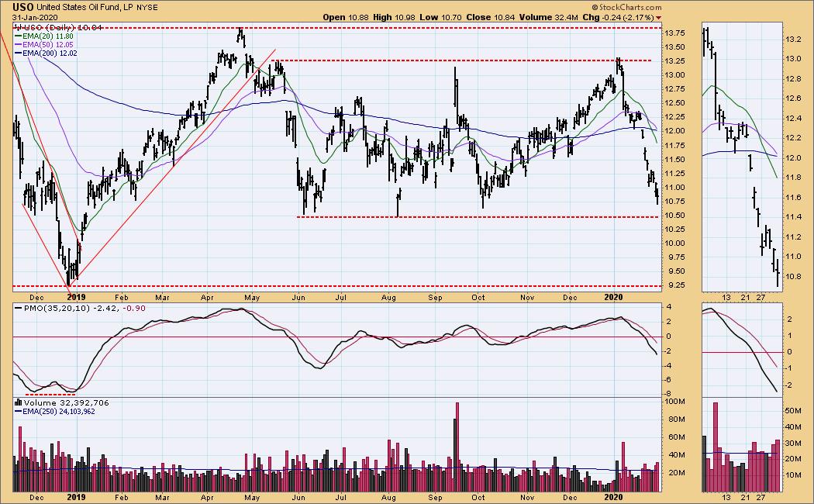
Task: Click the purple line swatch beside EMA(50)
Action: click(18, 45)
